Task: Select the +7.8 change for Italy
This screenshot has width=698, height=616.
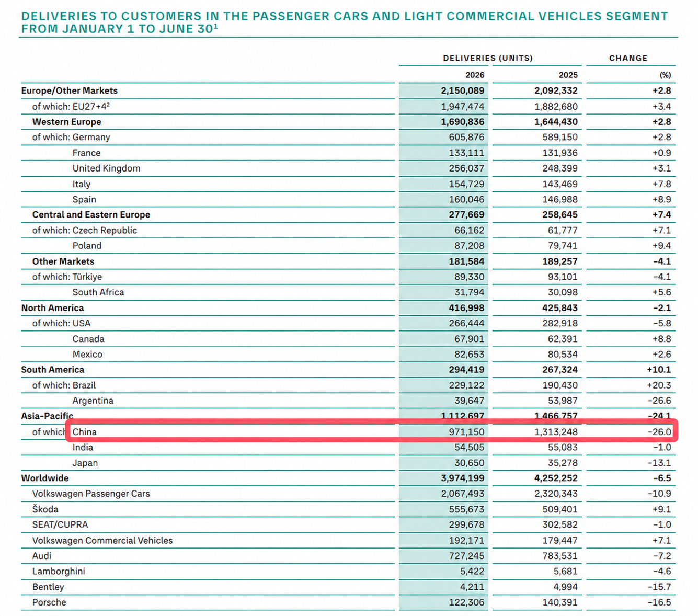Action: [x=661, y=184]
